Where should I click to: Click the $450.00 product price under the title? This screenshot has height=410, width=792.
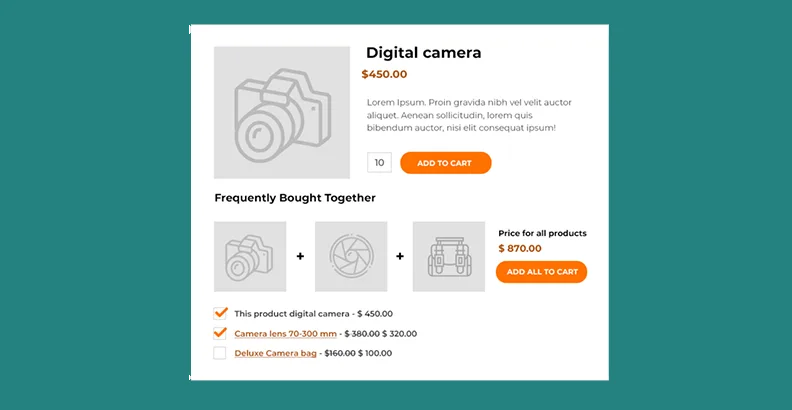(x=384, y=74)
